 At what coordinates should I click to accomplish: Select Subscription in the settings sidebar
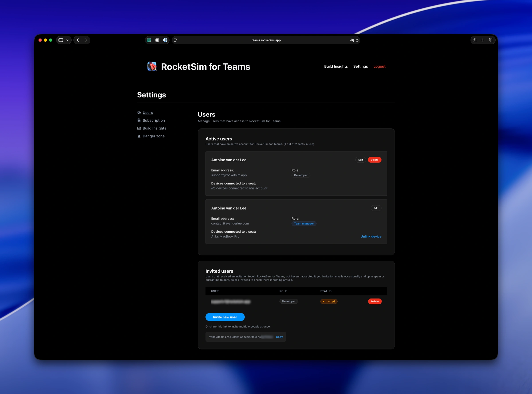(x=154, y=121)
